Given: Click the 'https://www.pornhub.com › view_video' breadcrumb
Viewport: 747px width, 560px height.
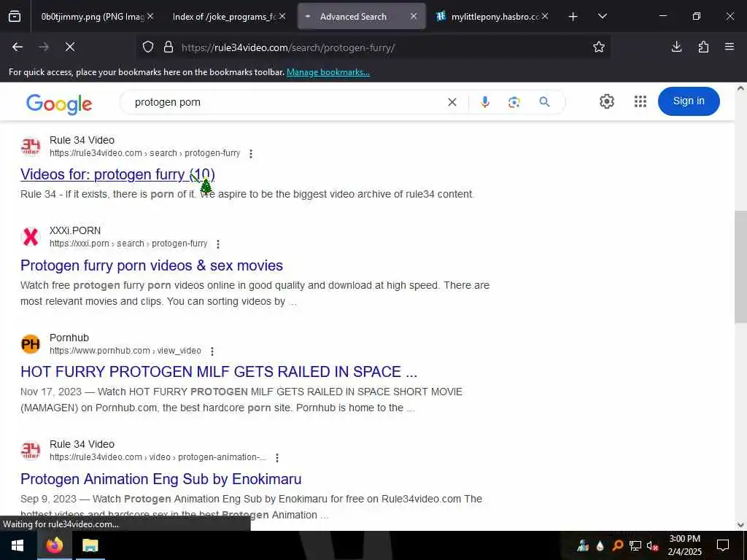Looking at the screenshot, I should [125, 351].
